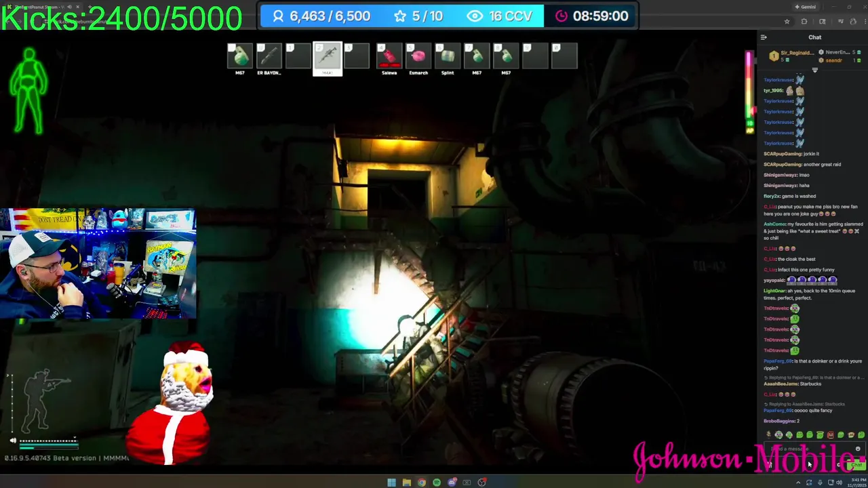Click the soldier stance indicator icon
868x488 pixels.
pos(47,400)
